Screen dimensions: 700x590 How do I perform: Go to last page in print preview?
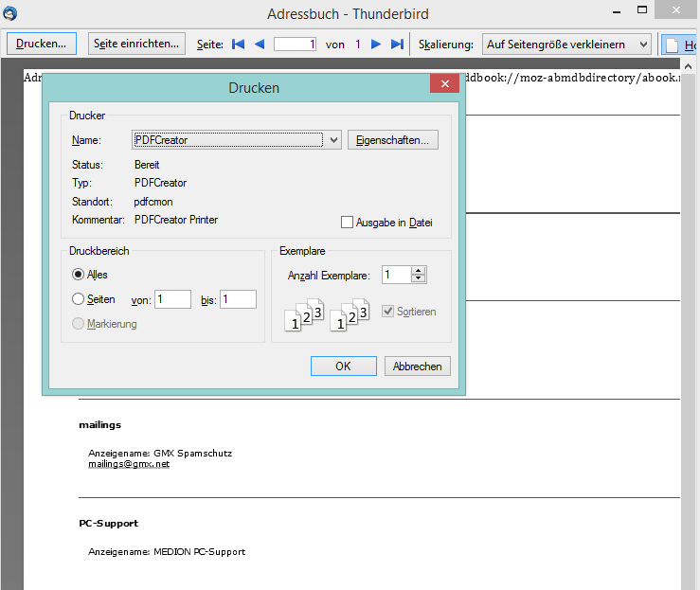point(397,44)
